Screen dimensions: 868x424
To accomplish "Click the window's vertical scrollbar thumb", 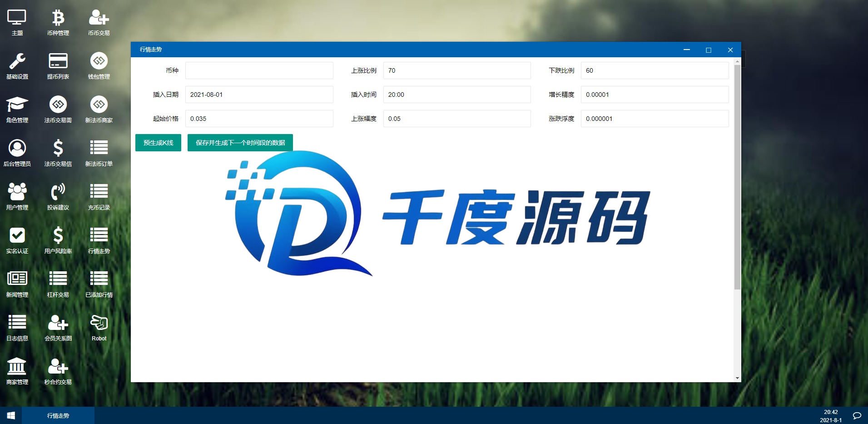I will 737,177.
